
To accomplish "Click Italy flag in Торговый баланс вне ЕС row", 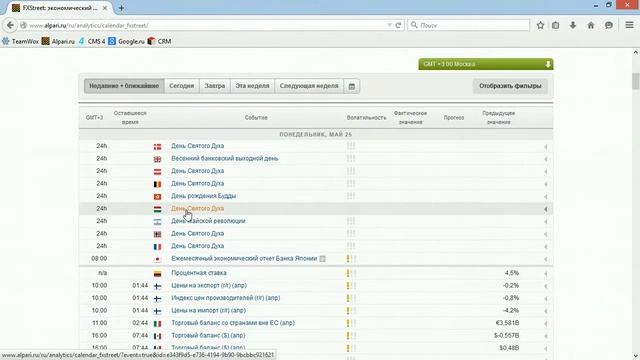I will click(157, 324).
